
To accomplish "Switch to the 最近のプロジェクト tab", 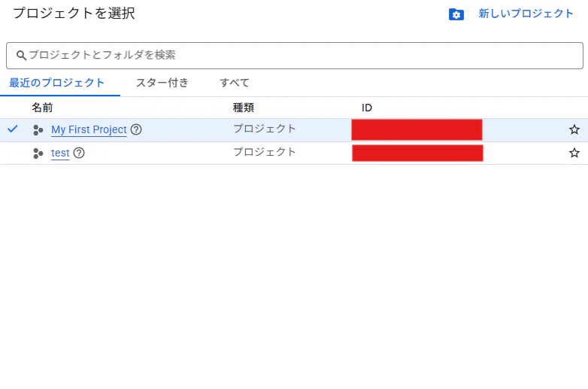I will 56,83.
